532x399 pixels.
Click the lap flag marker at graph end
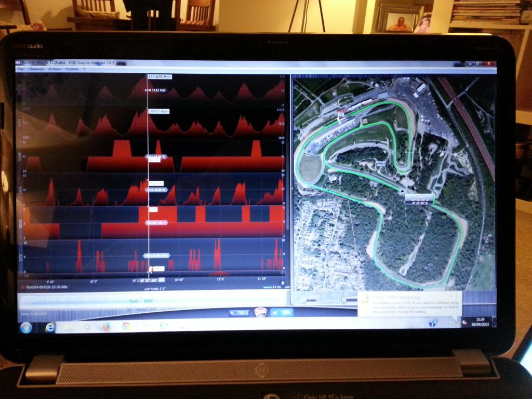pos(283,283)
